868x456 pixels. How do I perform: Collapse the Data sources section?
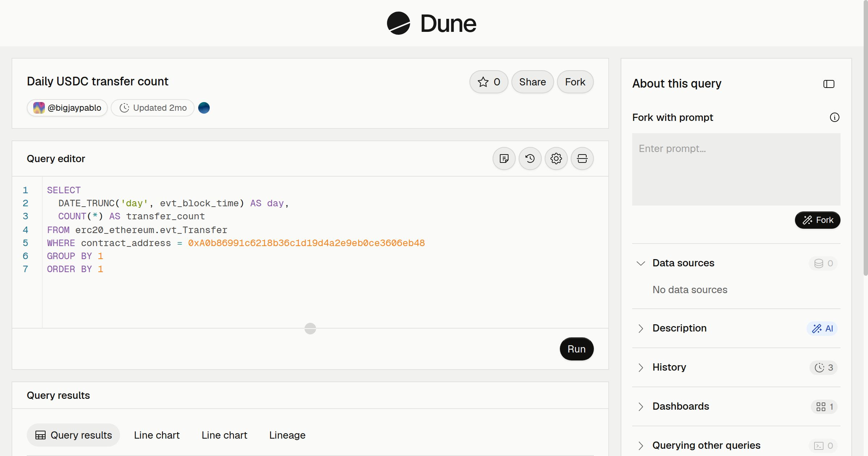pos(641,263)
